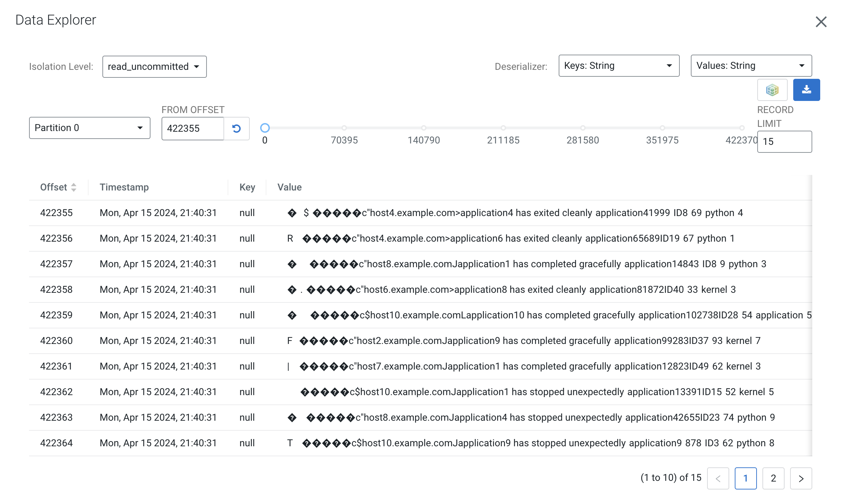
Task: Go to next page arrow
Action: coord(800,478)
